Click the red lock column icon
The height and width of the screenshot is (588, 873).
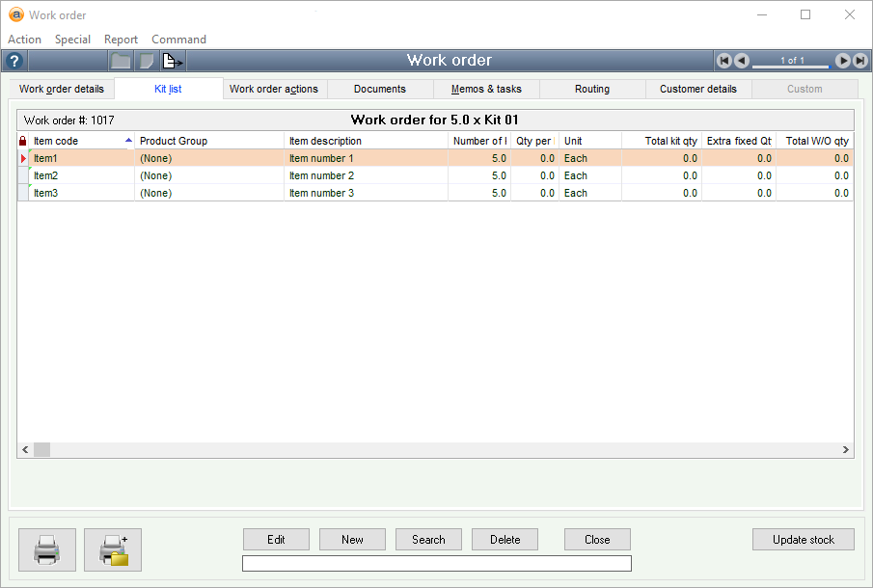tap(23, 141)
